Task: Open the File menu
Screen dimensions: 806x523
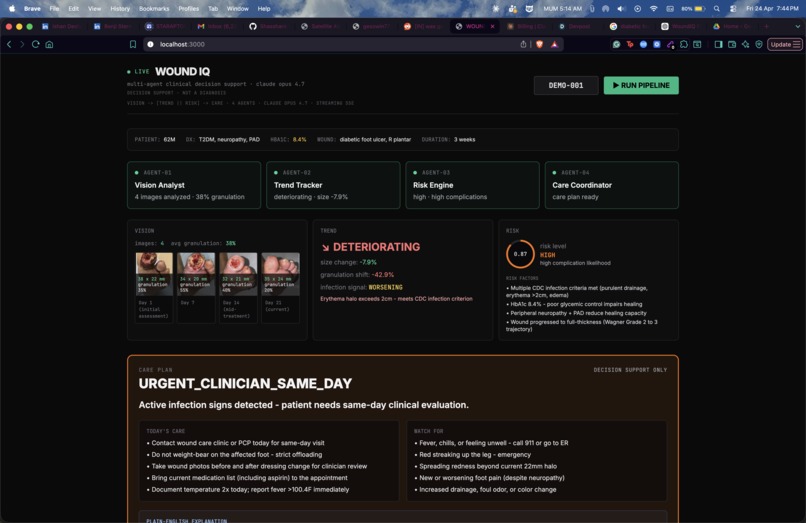Action: click(x=54, y=9)
